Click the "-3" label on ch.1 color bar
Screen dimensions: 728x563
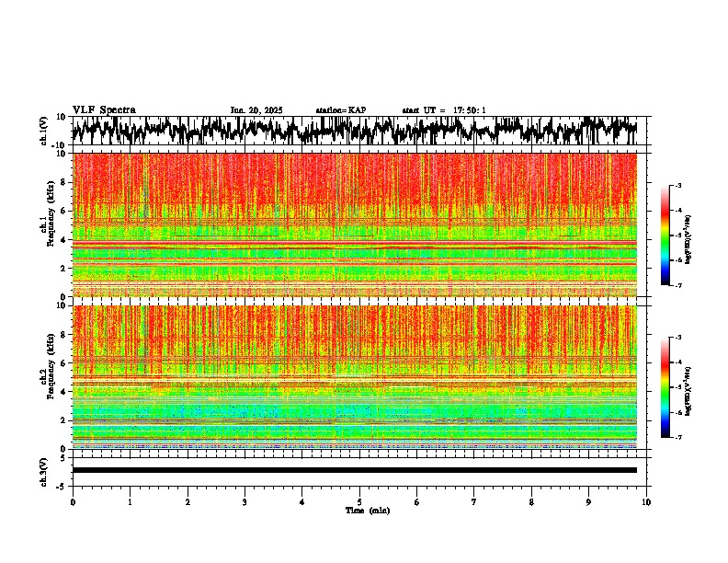[678, 185]
